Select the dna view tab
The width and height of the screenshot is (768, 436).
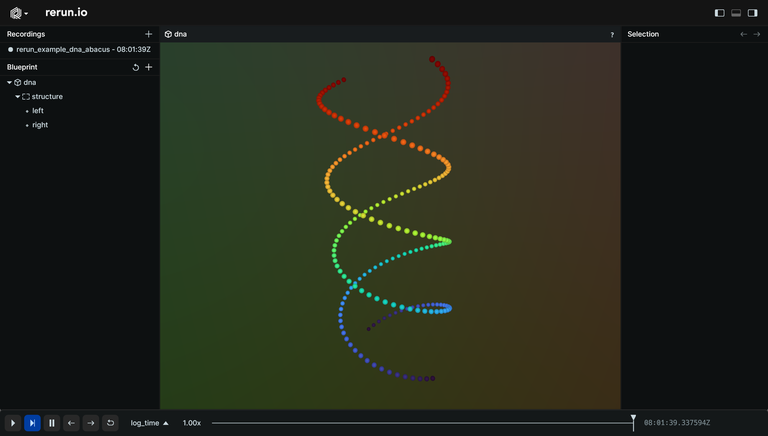click(x=180, y=34)
